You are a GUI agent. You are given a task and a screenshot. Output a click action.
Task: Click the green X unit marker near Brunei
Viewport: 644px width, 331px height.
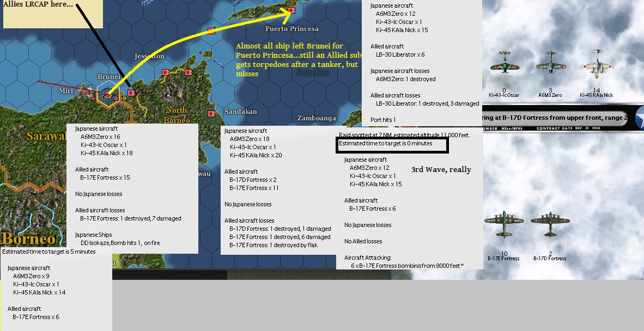(124, 99)
